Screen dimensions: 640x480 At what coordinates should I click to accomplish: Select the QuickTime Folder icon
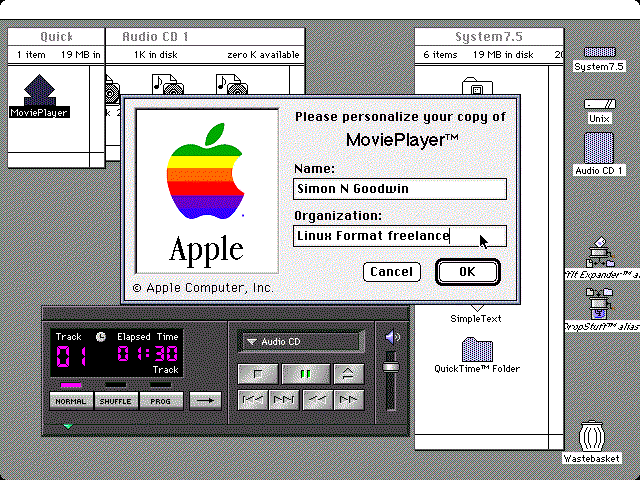coord(477,349)
